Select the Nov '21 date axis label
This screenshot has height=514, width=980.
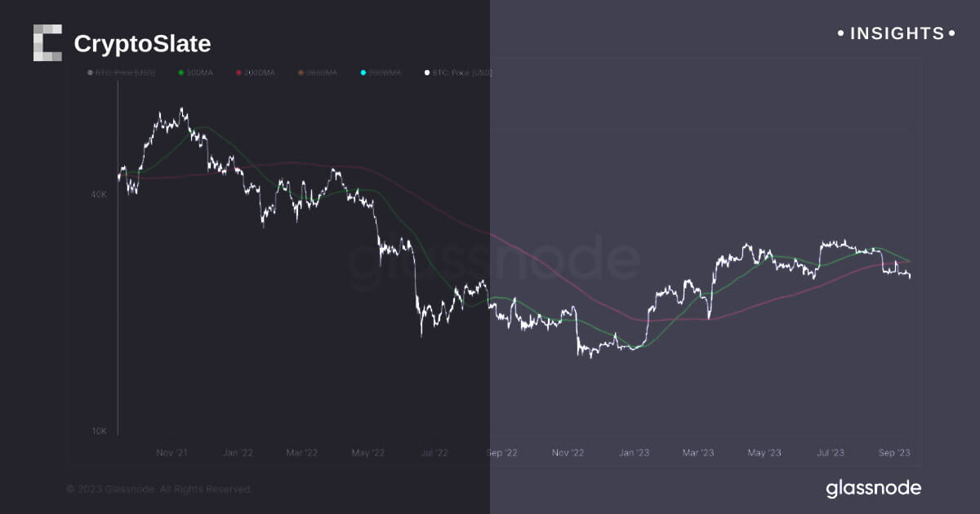coord(171,453)
